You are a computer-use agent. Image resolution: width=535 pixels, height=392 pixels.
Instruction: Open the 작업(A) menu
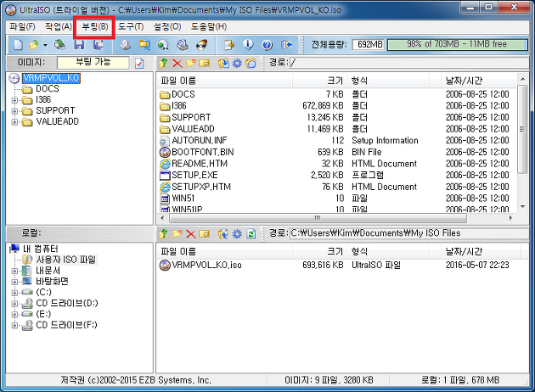(59, 26)
